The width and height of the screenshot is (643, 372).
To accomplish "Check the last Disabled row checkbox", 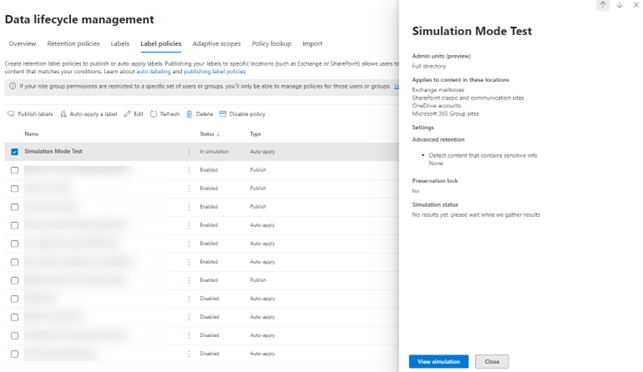I will click(x=15, y=354).
